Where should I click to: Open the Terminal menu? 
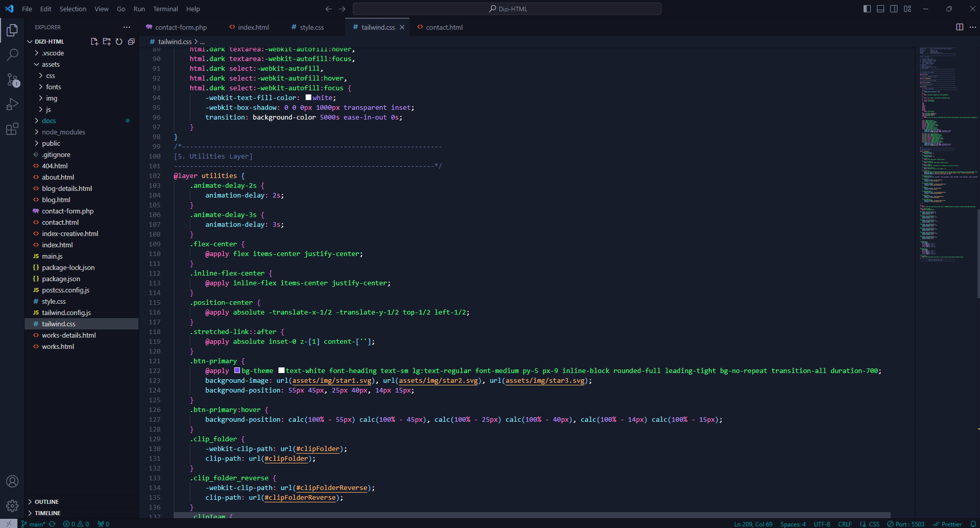[x=165, y=9]
